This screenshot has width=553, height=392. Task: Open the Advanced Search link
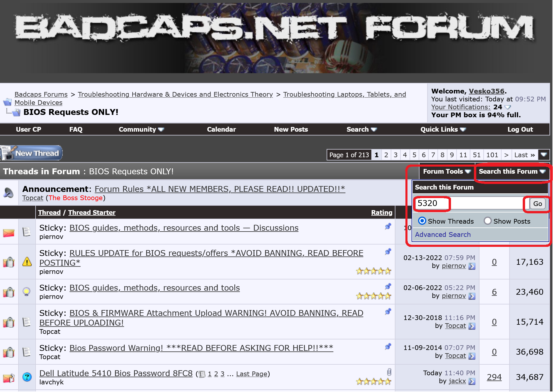click(443, 234)
